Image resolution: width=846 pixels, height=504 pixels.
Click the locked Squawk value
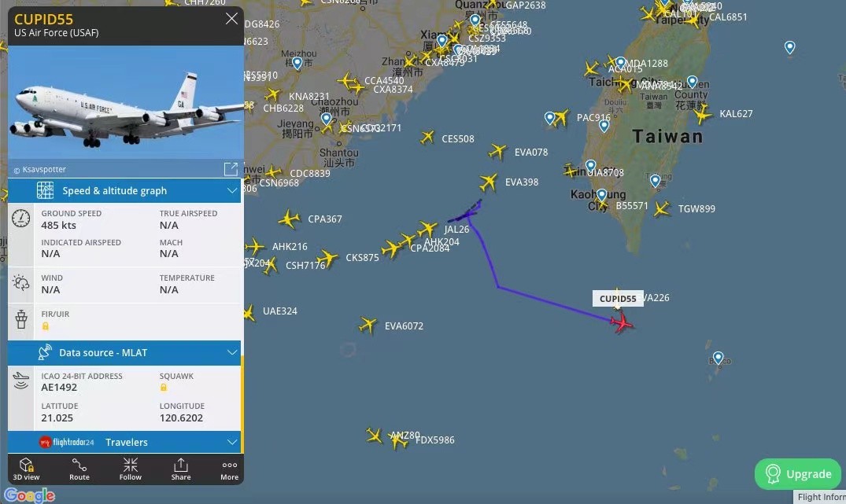coord(164,387)
